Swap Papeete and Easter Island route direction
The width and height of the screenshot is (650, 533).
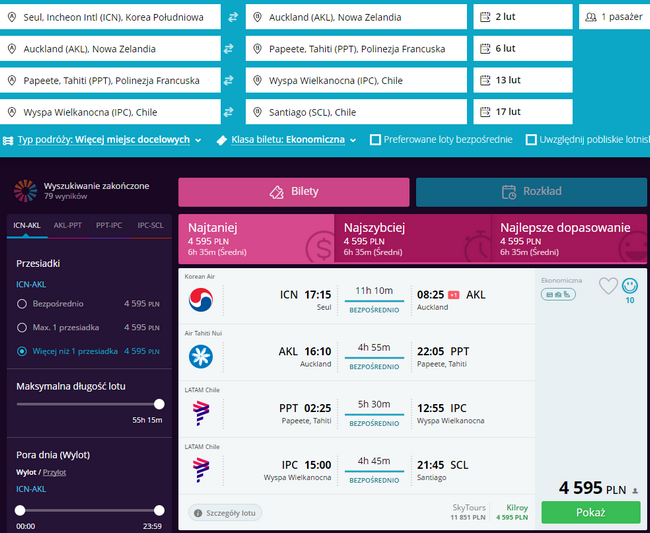228,80
